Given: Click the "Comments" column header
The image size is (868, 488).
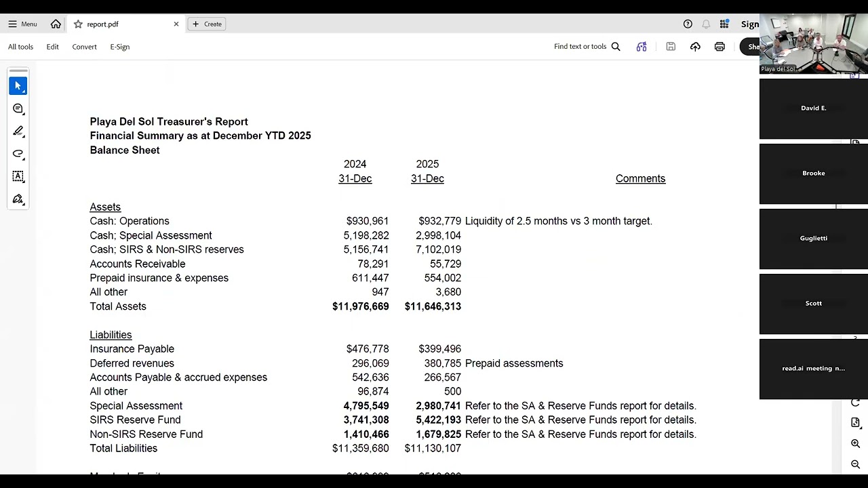Looking at the screenshot, I should point(641,179).
